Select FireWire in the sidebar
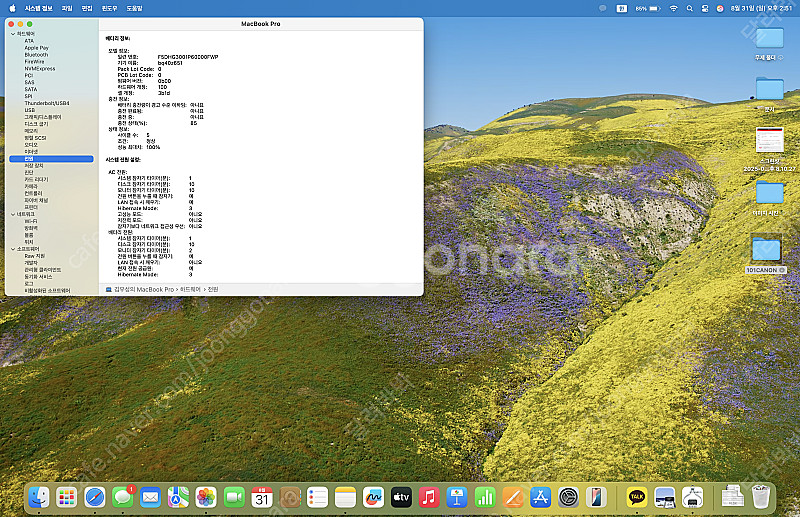 [34, 62]
